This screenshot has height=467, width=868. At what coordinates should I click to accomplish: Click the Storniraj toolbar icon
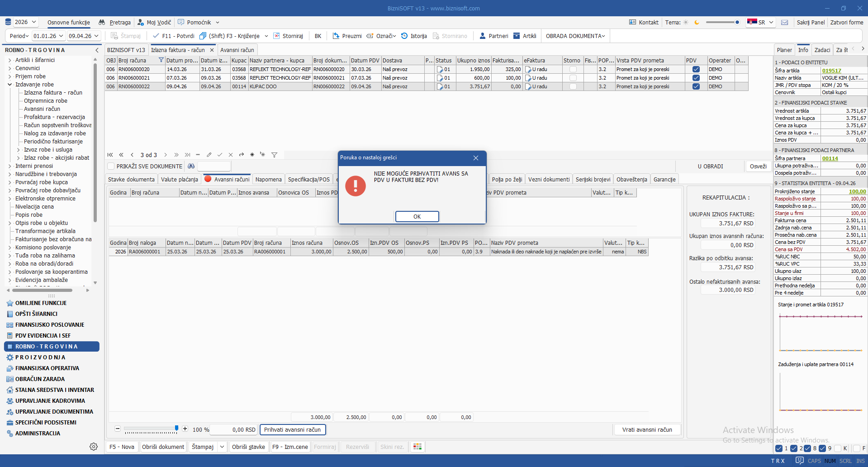tap(276, 36)
